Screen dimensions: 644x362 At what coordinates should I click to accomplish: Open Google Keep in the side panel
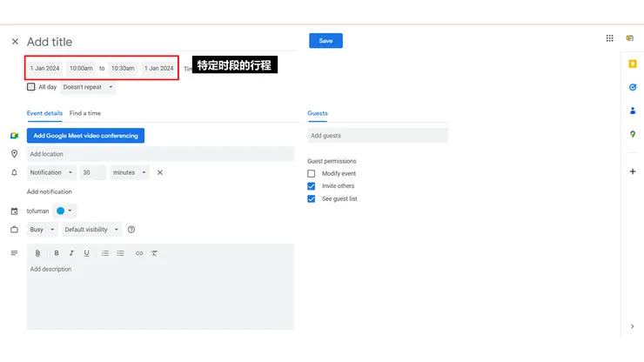point(633,64)
